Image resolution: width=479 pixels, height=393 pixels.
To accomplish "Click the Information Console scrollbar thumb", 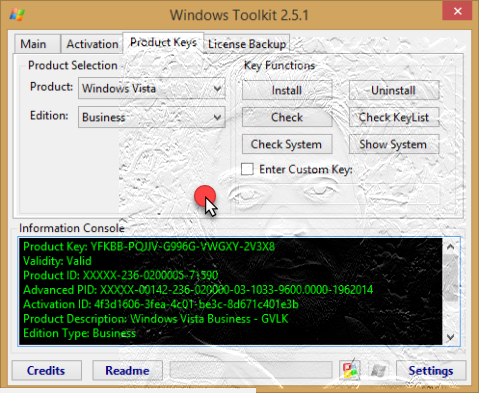I will click(451, 278).
